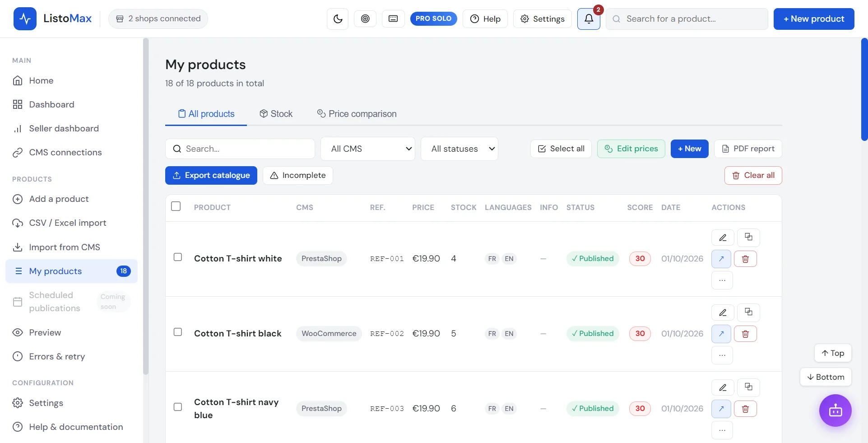Generate the PDF report
868x443 pixels.
coord(748,149)
